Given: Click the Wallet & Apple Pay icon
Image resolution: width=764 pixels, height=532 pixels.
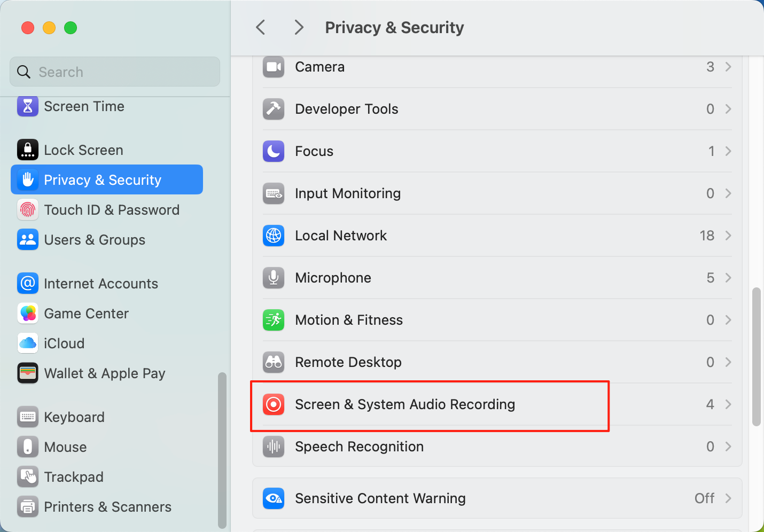Looking at the screenshot, I should click(28, 373).
